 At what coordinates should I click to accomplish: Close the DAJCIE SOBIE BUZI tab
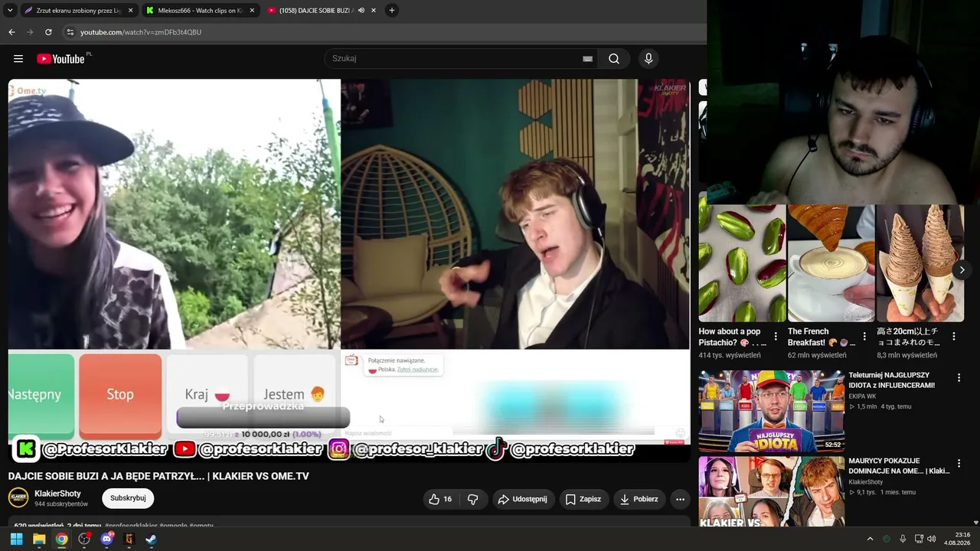click(374, 11)
